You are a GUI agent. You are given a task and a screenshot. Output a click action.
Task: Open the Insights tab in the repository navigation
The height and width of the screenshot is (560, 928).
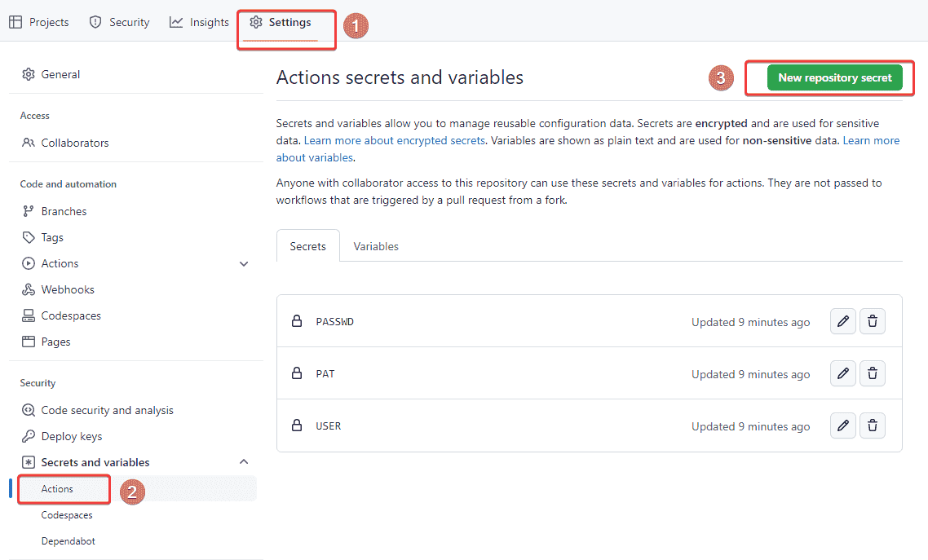click(200, 22)
